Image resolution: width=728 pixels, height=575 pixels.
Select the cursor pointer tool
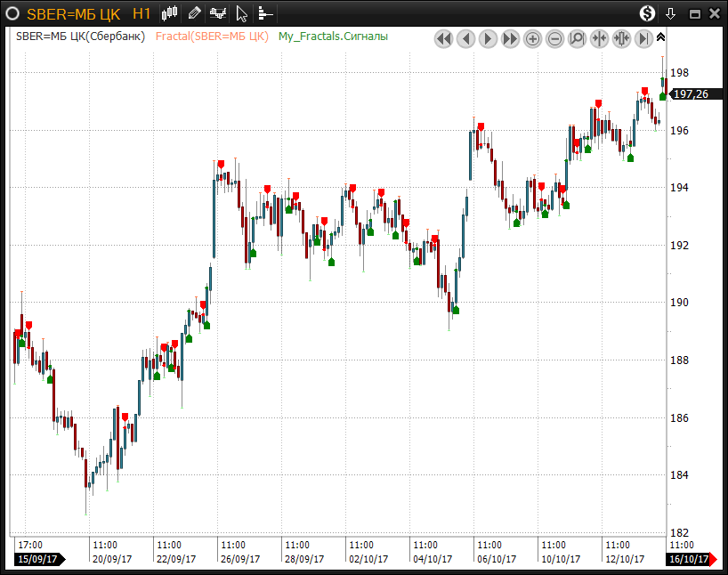click(x=241, y=13)
